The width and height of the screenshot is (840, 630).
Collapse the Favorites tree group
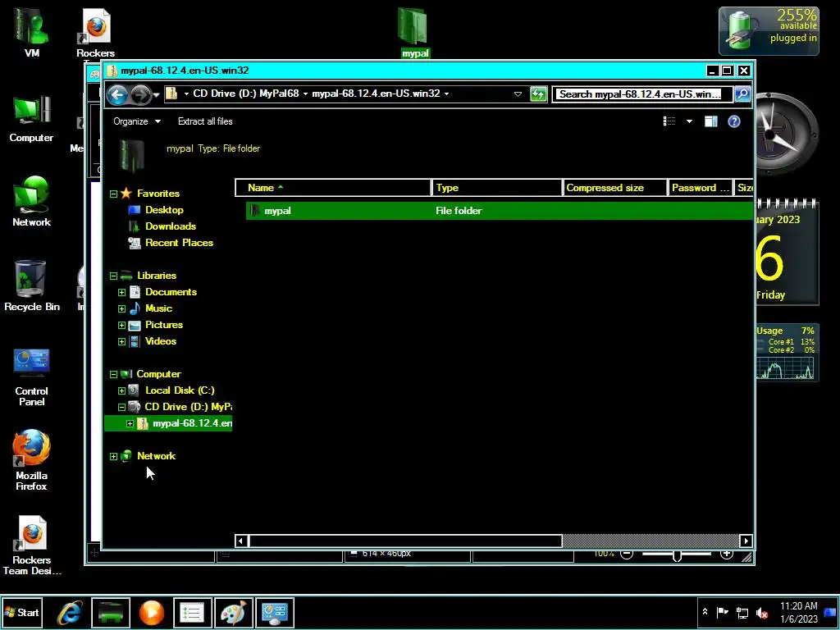tap(113, 194)
